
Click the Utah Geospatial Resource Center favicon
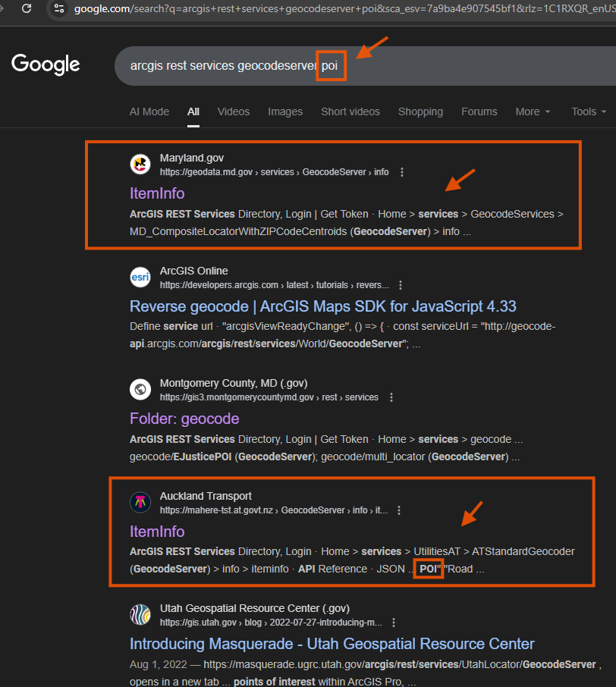click(x=140, y=615)
